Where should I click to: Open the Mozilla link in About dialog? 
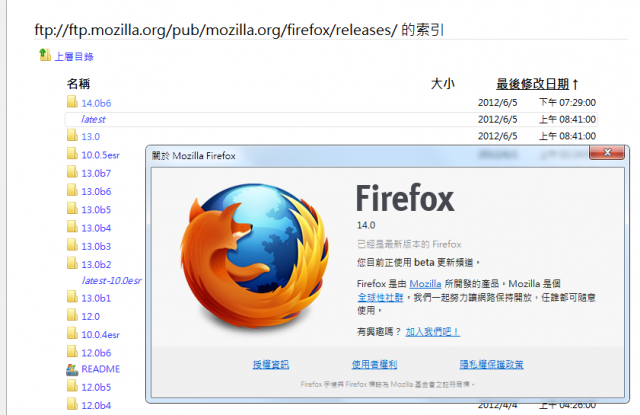[x=425, y=284]
